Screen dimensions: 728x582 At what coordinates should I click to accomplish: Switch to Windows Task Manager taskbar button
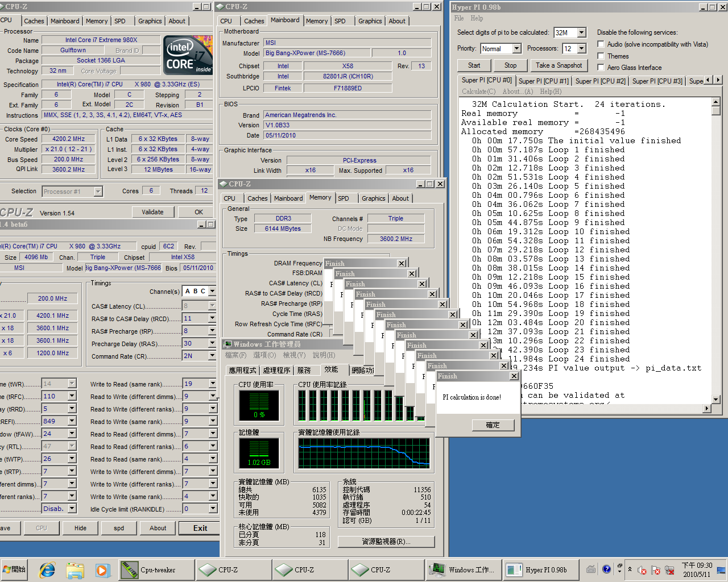[x=463, y=569]
